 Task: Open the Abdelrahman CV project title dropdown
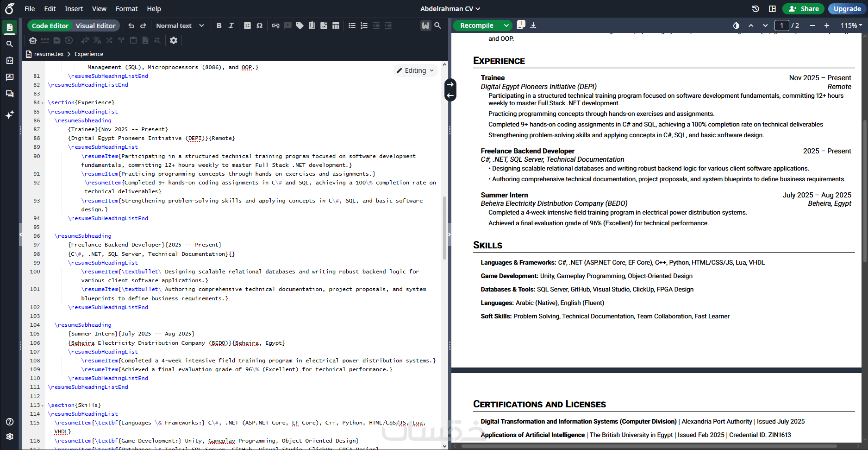click(x=450, y=9)
